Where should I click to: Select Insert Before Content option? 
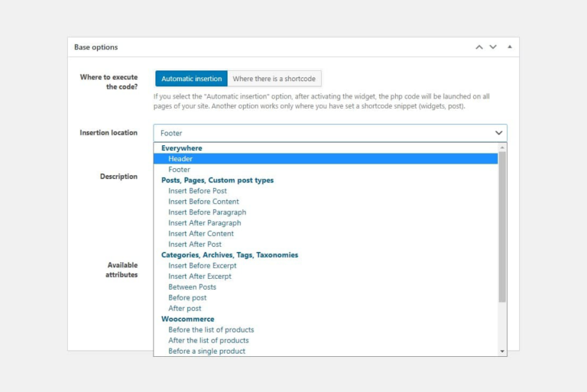(x=203, y=202)
